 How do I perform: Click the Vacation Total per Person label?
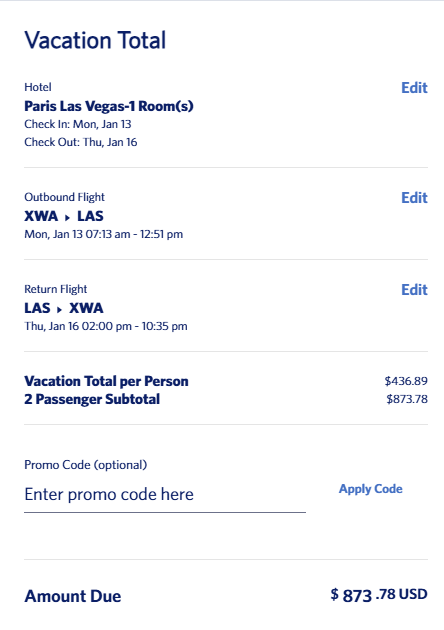point(106,381)
